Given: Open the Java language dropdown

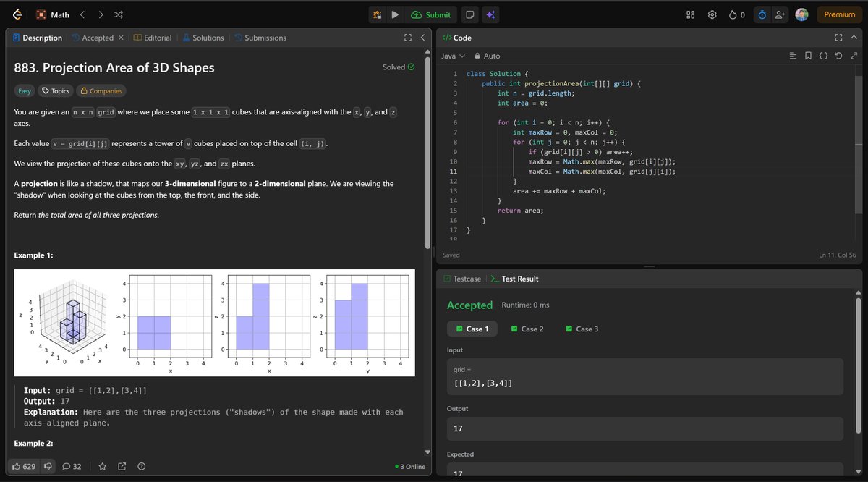Looking at the screenshot, I should [x=453, y=56].
